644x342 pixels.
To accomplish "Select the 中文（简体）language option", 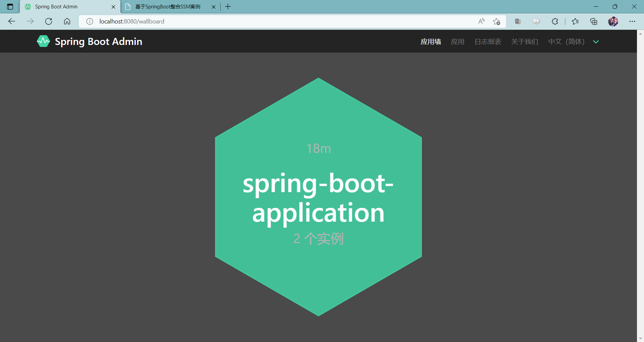I will (566, 42).
